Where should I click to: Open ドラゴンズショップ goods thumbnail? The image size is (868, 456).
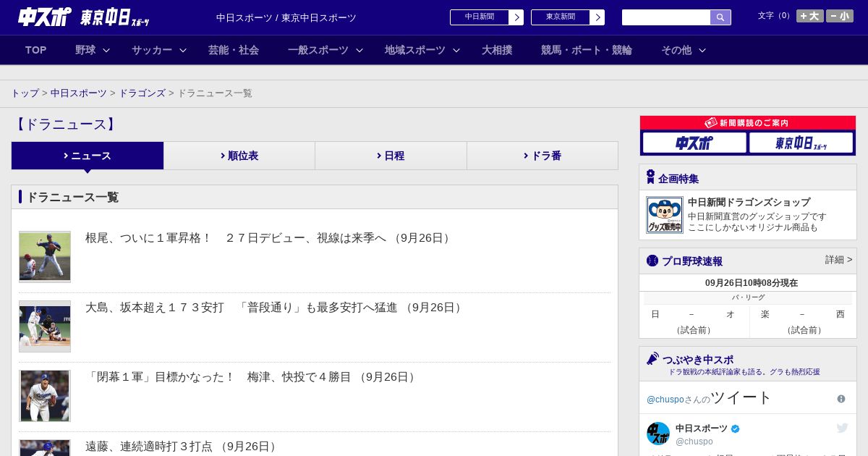pyautogui.click(x=665, y=215)
